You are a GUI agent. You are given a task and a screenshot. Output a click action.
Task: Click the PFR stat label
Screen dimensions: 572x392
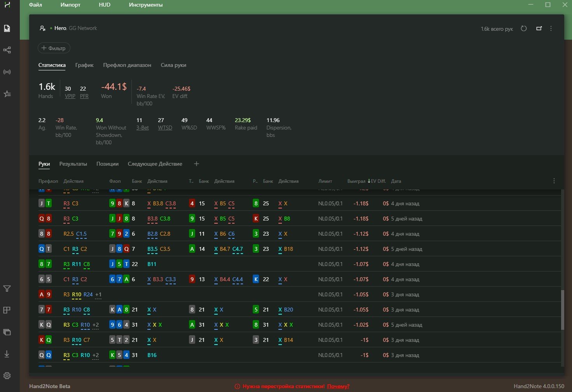point(84,96)
